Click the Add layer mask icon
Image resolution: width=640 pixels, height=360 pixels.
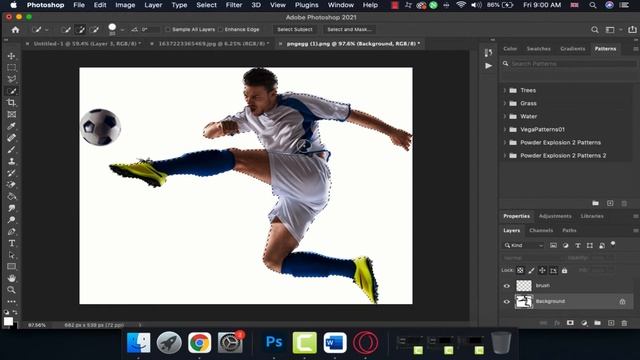point(570,323)
